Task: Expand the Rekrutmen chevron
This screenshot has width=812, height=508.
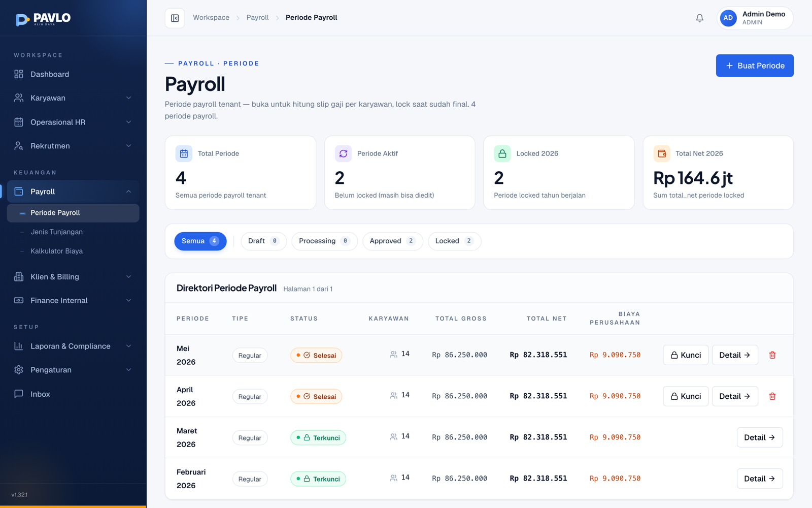Action: click(128, 146)
